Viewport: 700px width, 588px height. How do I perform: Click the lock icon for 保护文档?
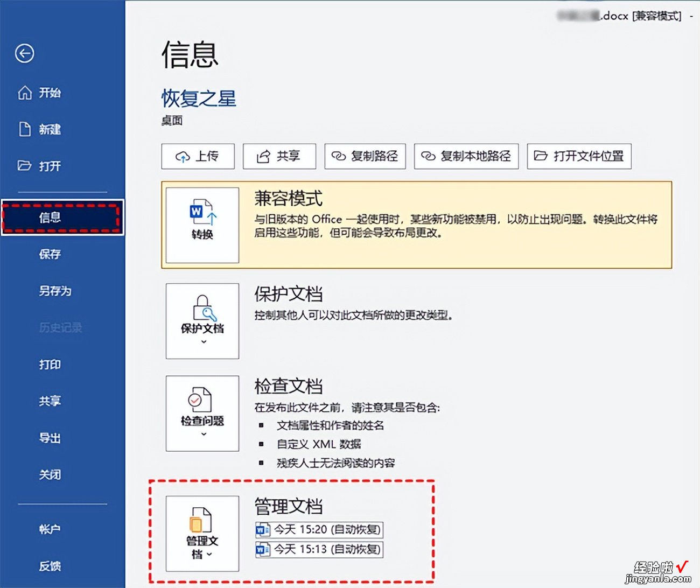[x=204, y=308]
